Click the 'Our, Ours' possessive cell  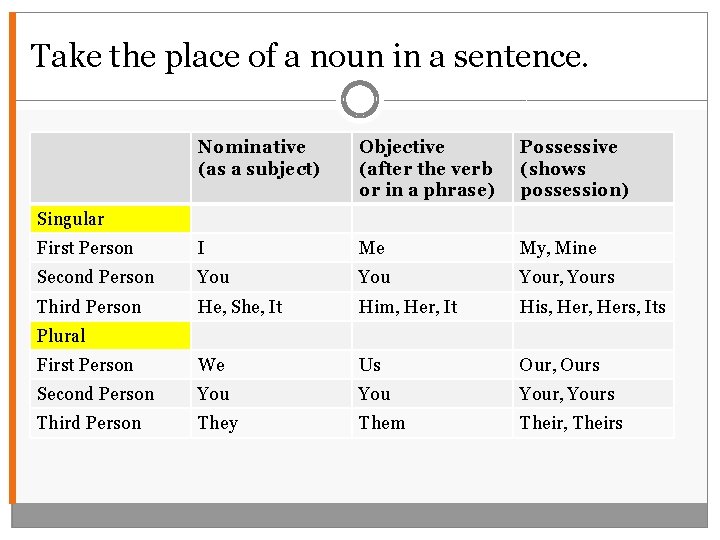[593, 365]
